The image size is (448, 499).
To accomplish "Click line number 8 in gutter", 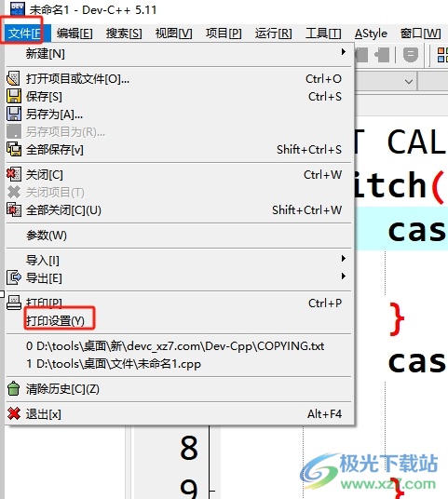I will 189,448.
